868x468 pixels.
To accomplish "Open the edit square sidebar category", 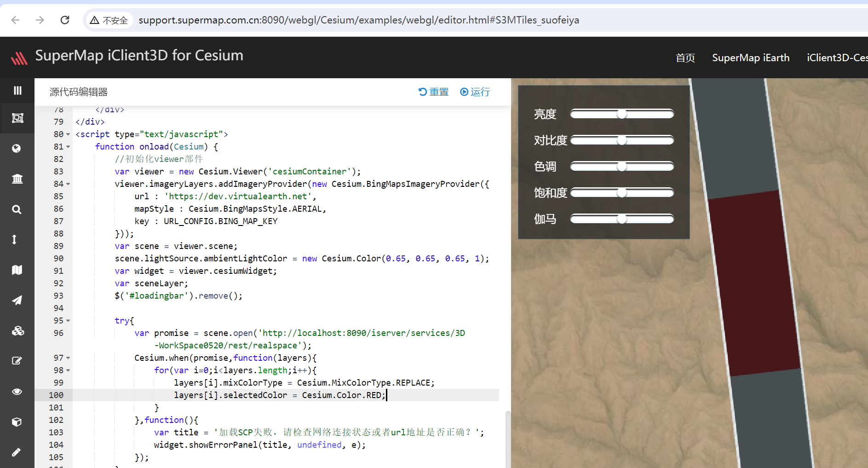I will pos(17,361).
